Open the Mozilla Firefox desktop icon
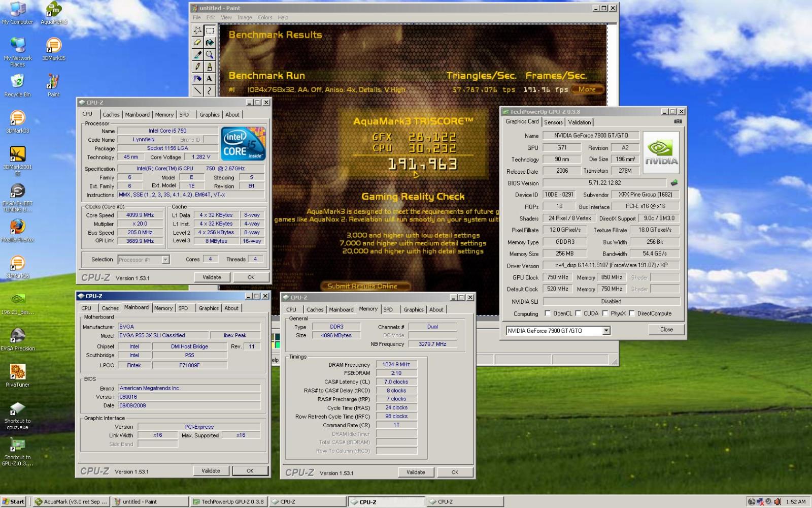This screenshot has width=812, height=508. click(x=17, y=231)
